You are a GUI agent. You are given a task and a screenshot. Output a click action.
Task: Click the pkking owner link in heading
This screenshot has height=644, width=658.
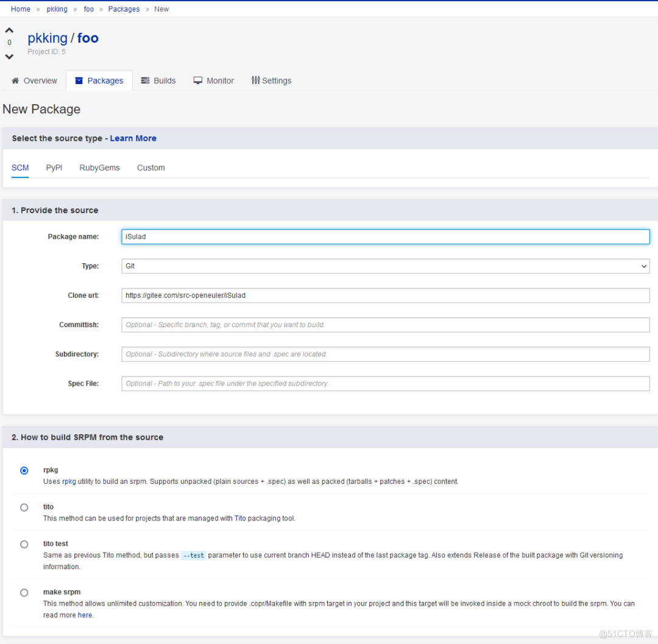click(x=48, y=38)
